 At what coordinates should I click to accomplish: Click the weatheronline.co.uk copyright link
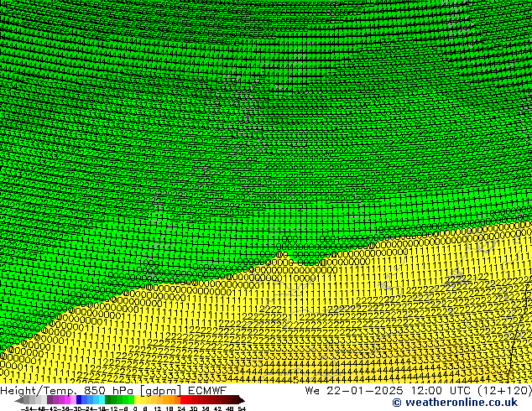point(455,403)
